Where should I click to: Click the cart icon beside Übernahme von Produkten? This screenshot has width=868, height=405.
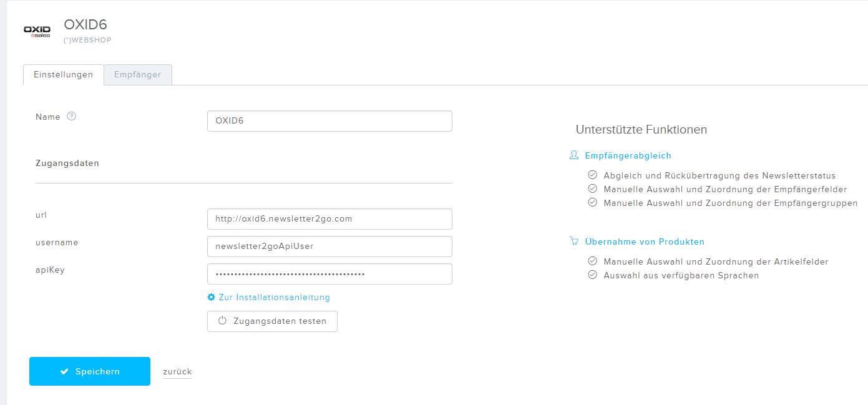(x=574, y=241)
